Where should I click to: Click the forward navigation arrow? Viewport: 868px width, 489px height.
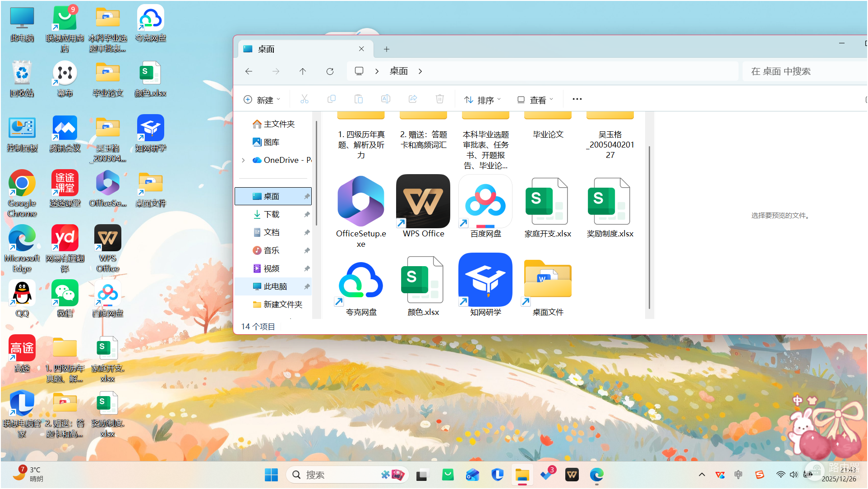(x=276, y=71)
